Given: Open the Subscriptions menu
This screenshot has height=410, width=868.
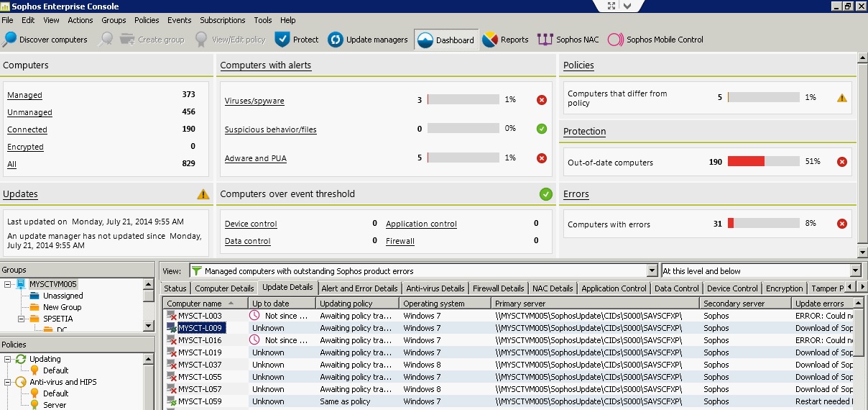Looking at the screenshot, I should click(222, 20).
